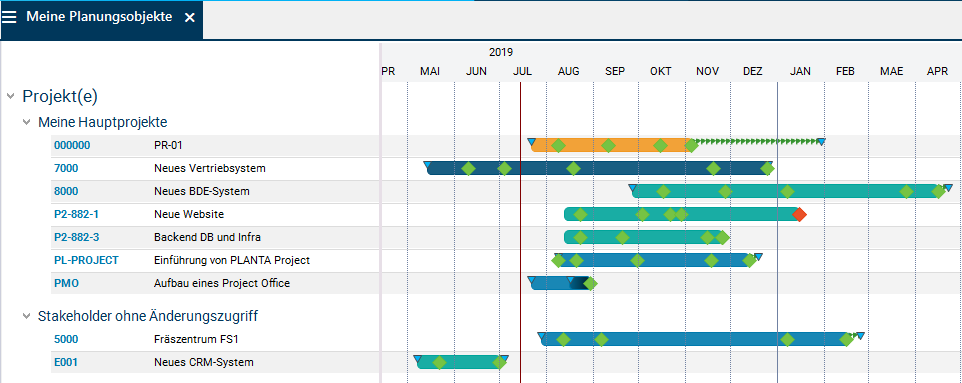Click first green milestone on PR-01 bar
This screenshot has width=962, height=383.
pos(558,145)
